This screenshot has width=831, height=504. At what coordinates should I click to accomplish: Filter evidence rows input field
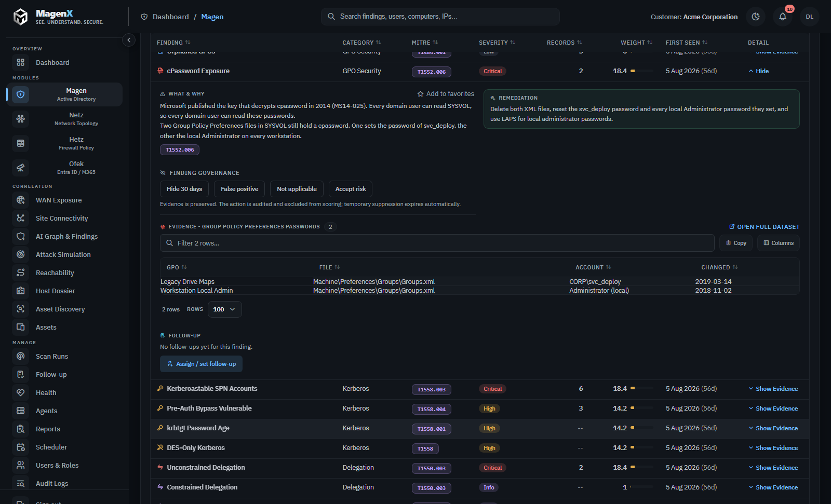point(437,243)
